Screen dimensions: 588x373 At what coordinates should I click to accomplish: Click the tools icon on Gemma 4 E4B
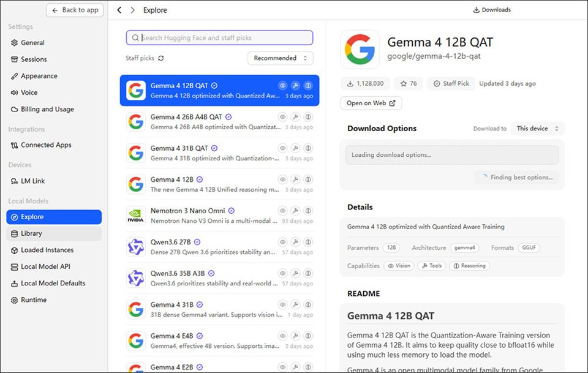pyautogui.click(x=295, y=336)
